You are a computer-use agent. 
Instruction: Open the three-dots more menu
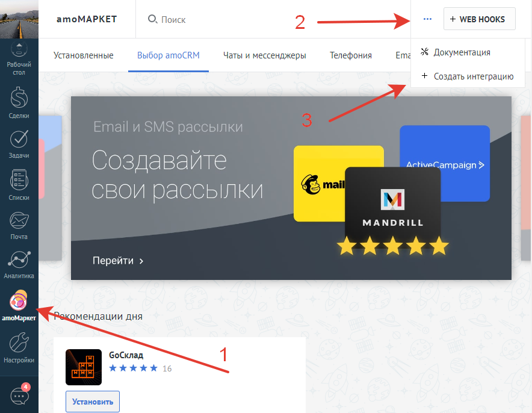coord(427,19)
